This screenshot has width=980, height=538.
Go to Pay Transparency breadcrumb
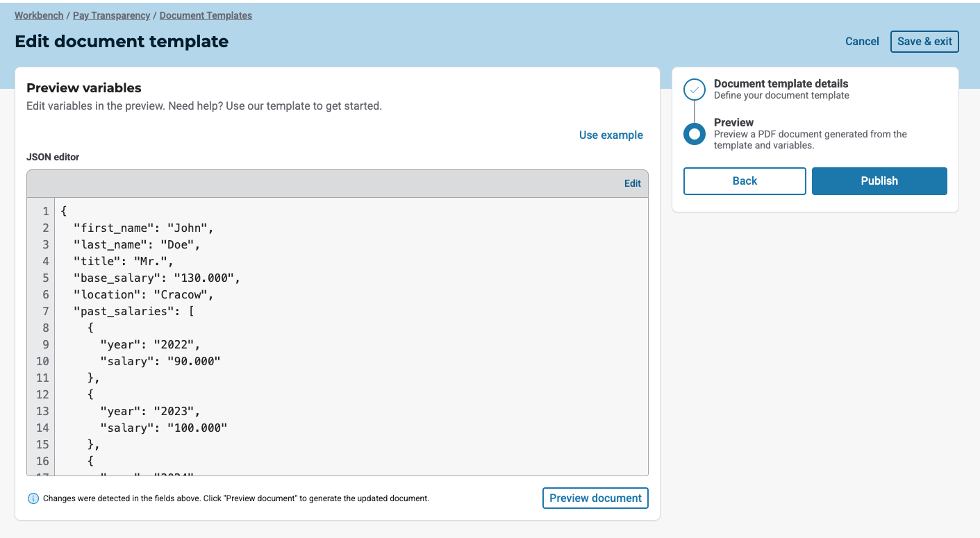(111, 15)
